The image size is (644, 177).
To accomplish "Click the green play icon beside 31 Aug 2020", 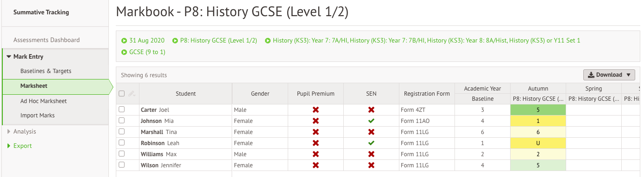I will [x=124, y=41].
